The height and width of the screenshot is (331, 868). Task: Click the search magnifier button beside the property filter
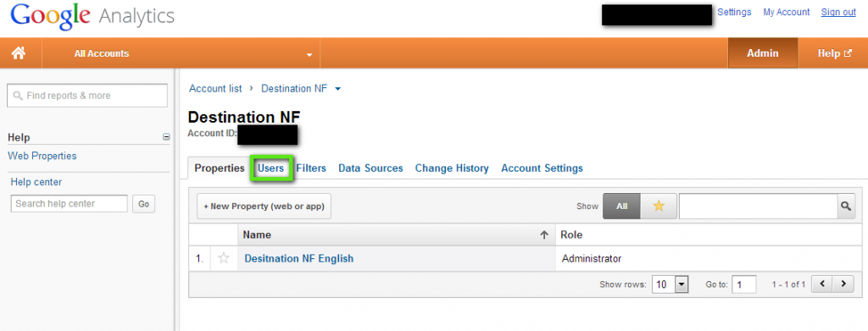pos(846,206)
